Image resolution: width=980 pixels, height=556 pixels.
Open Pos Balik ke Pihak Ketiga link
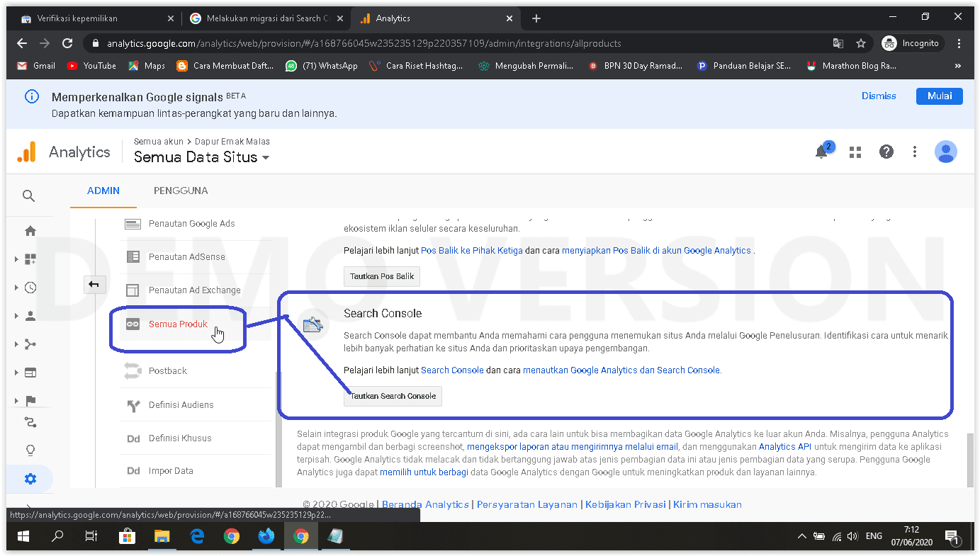pyautogui.click(x=472, y=250)
